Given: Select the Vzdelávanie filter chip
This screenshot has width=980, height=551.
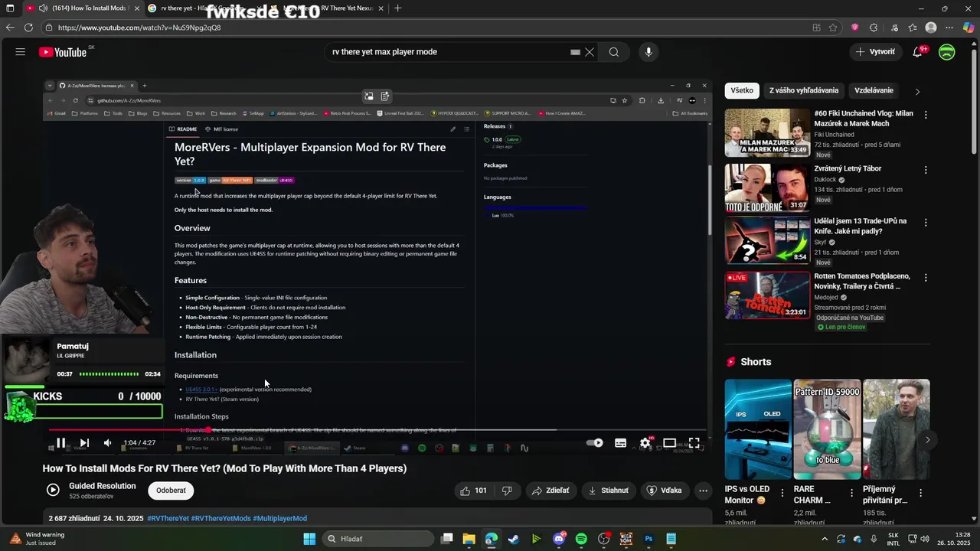Looking at the screenshot, I should [874, 90].
